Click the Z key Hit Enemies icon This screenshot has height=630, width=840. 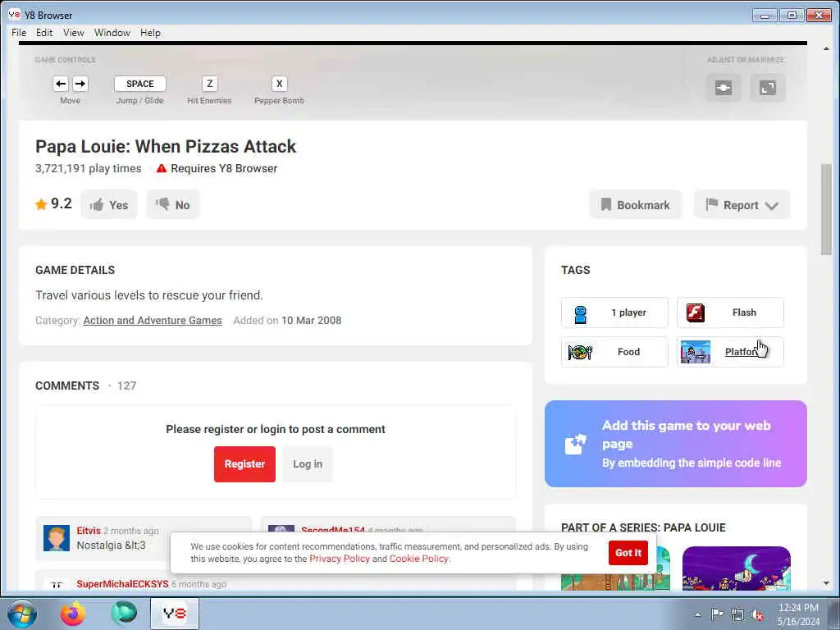209,84
